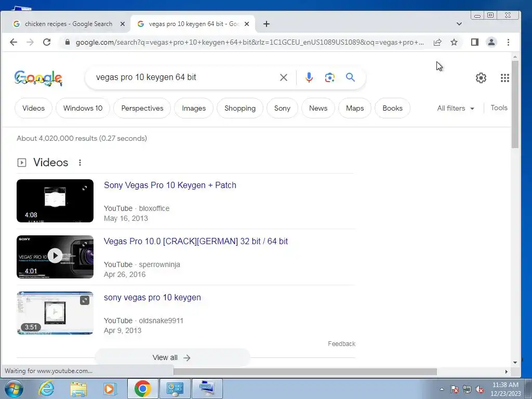Open the clock showing 11:38 AM
This screenshot has width=532, height=399.
(505, 389)
